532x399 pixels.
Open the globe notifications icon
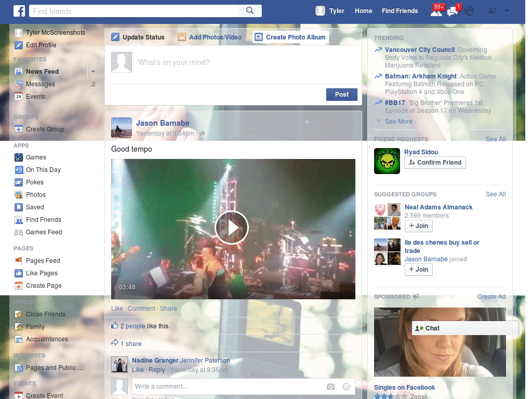tap(469, 11)
